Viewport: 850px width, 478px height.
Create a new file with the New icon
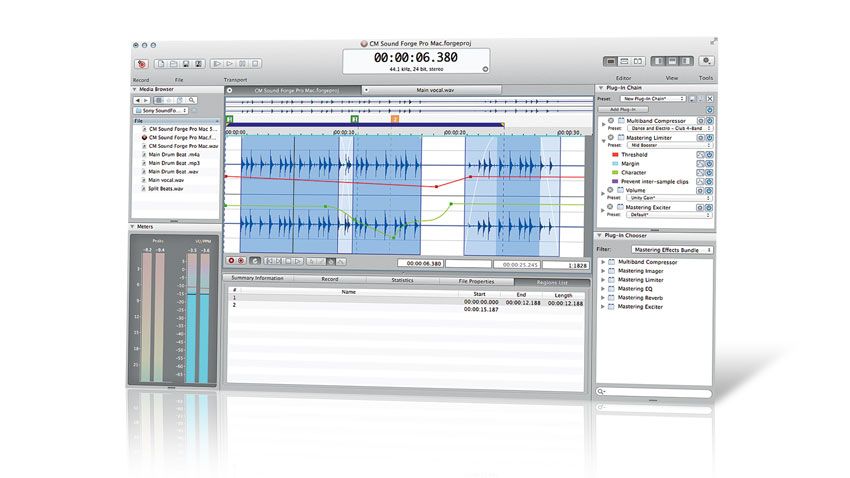point(161,64)
